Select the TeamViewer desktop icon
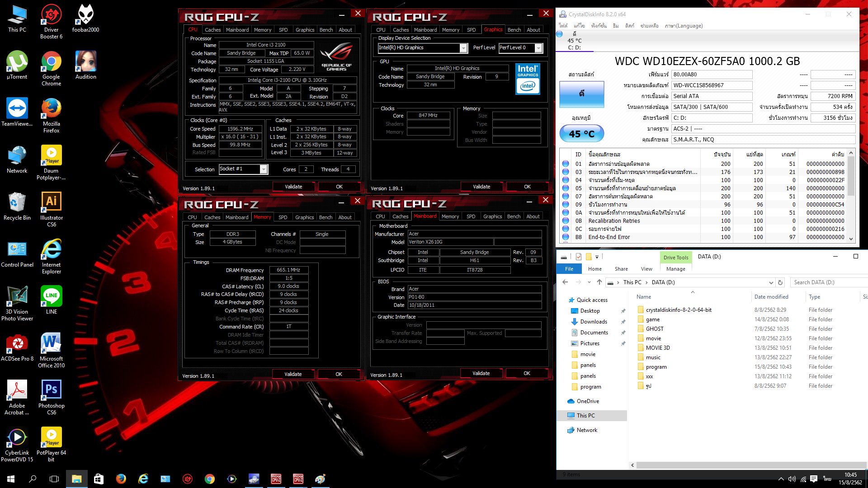This screenshot has width=868, height=488. (x=17, y=113)
